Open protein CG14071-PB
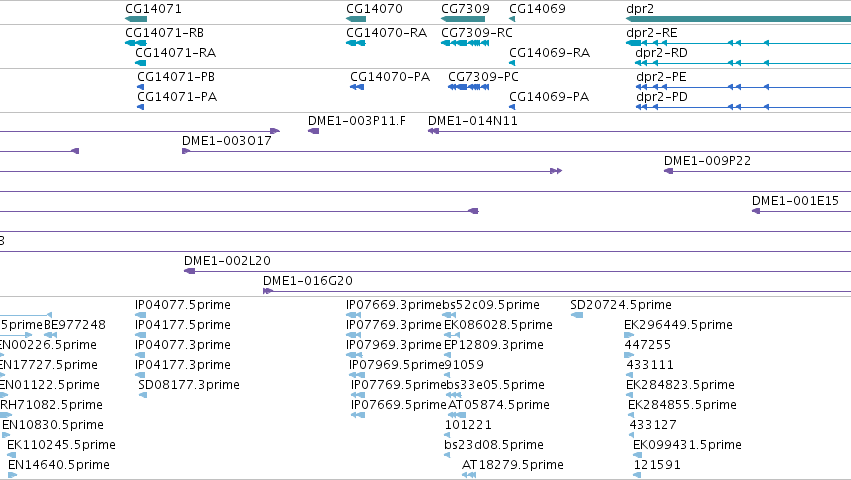Viewport: 851px width, 480px height. pos(176,77)
